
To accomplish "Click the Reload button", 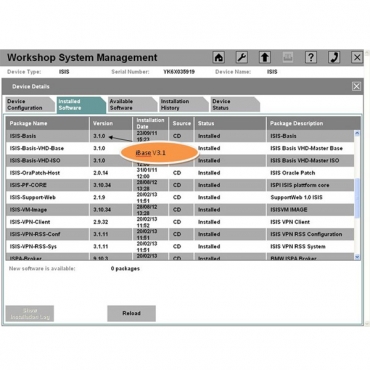I will 131,313.
